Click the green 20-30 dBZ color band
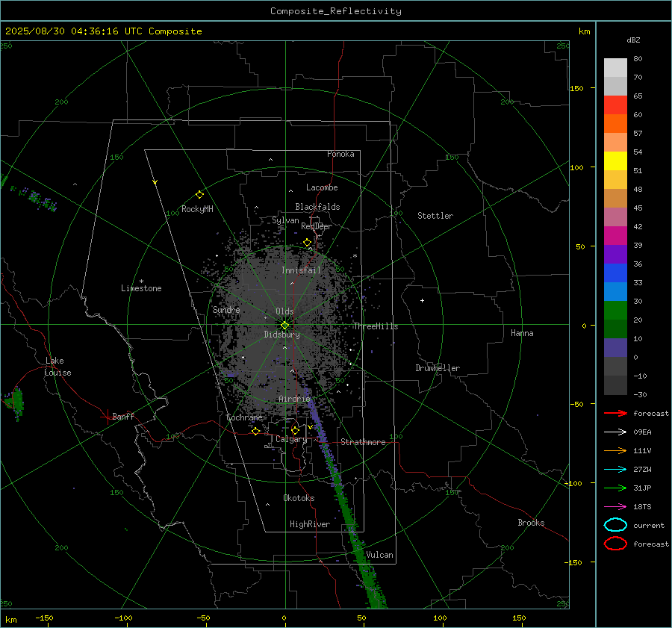672x628 pixels. (615, 311)
